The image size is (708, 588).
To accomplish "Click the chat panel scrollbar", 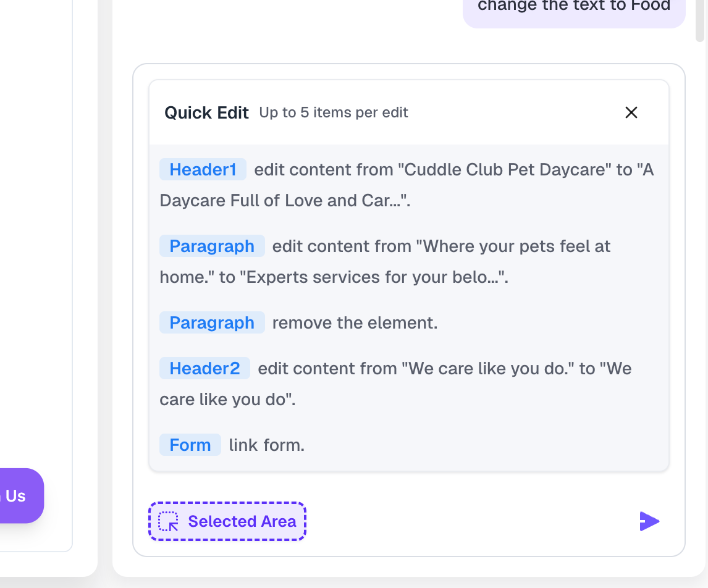I will (x=700, y=20).
